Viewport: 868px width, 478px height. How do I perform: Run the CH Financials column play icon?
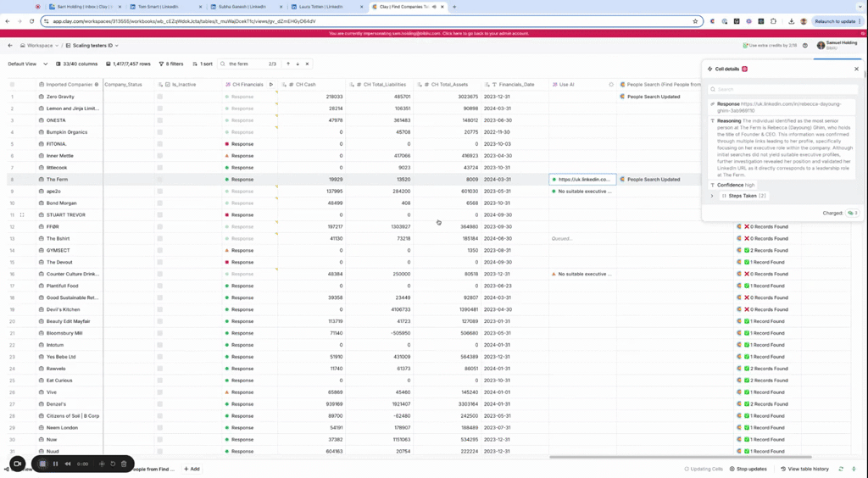(x=271, y=85)
